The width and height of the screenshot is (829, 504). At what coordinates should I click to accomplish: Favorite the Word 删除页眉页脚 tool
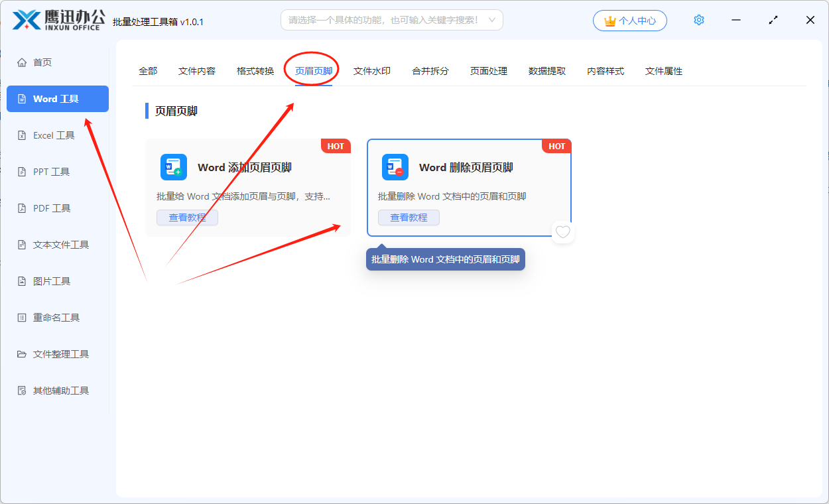pyautogui.click(x=562, y=232)
